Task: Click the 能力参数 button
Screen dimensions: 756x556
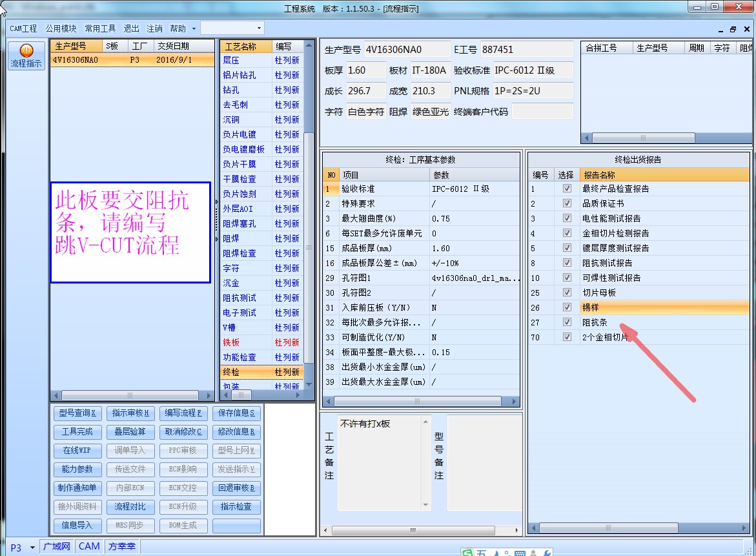Action: [x=77, y=469]
